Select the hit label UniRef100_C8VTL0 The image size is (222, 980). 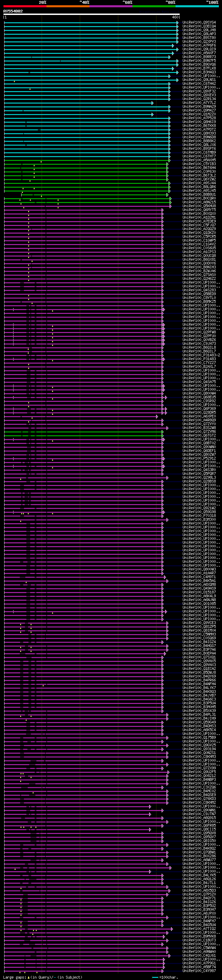pyautogui.click(x=199, y=298)
